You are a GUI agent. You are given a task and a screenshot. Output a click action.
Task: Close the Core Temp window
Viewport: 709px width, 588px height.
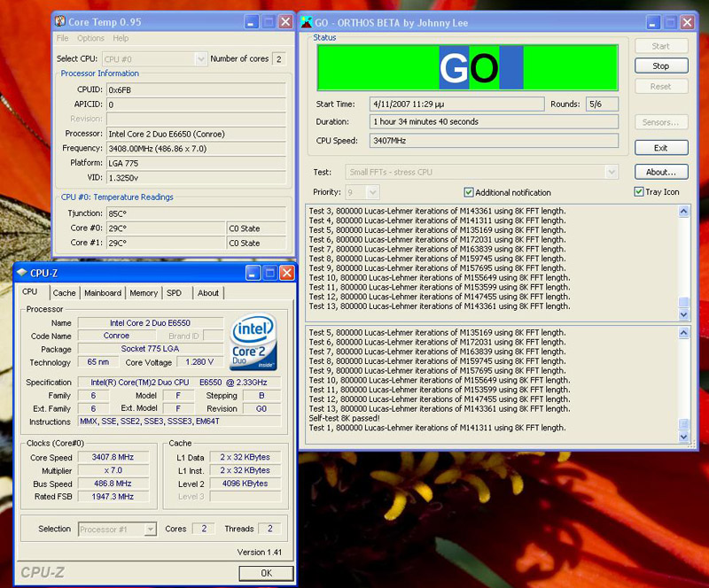pos(285,21)
